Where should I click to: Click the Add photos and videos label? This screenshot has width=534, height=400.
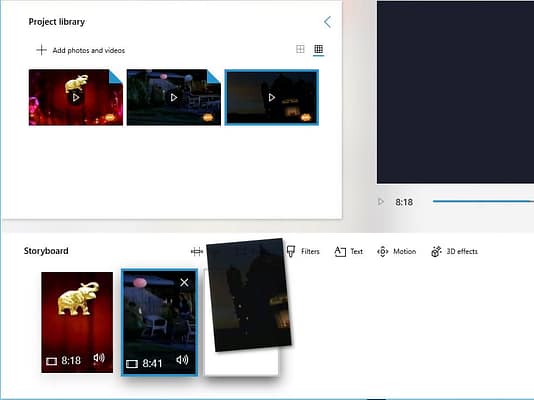[89, 50]
